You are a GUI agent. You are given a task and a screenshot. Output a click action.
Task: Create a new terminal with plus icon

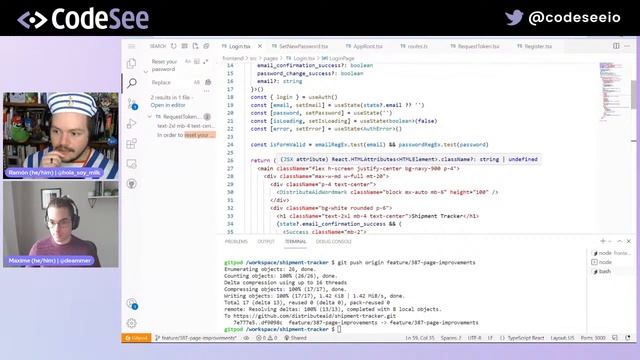602,241
